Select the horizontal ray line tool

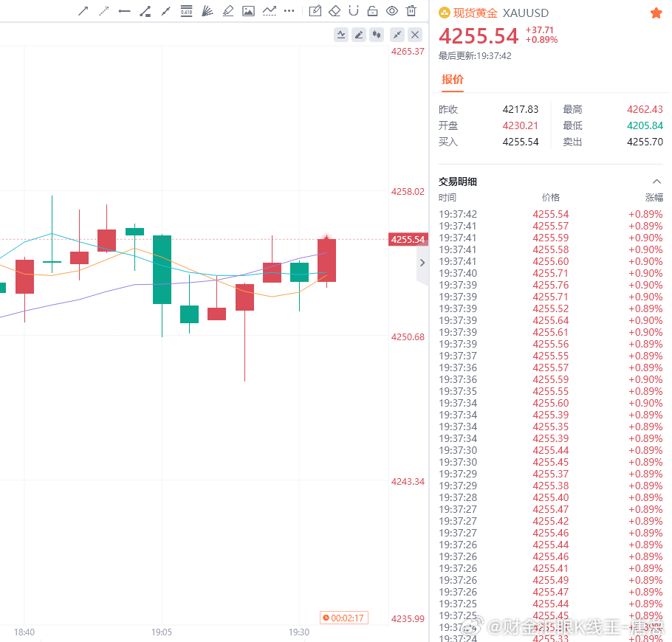tap(124, 11)
